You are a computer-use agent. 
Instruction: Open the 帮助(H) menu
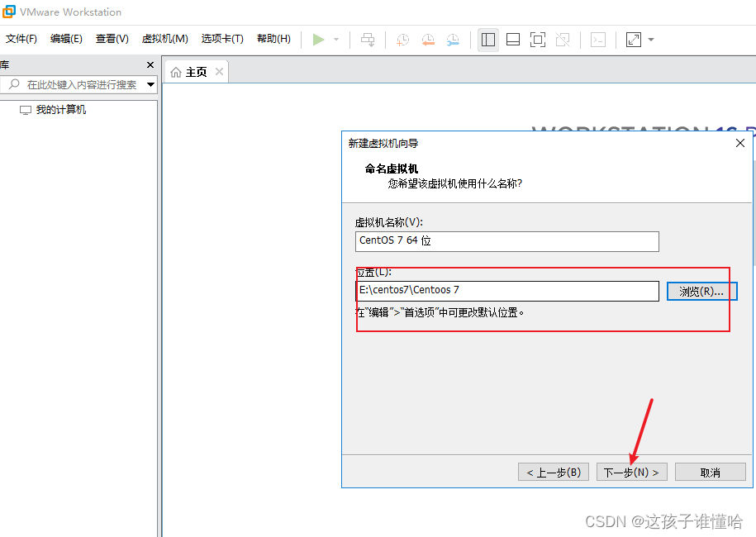(x=273, y=39)
